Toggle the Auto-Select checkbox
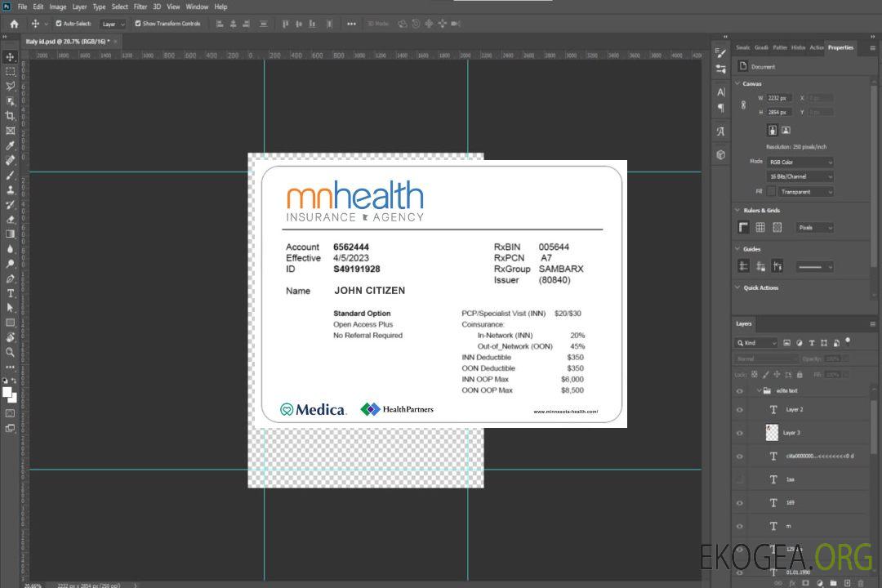 59,24
